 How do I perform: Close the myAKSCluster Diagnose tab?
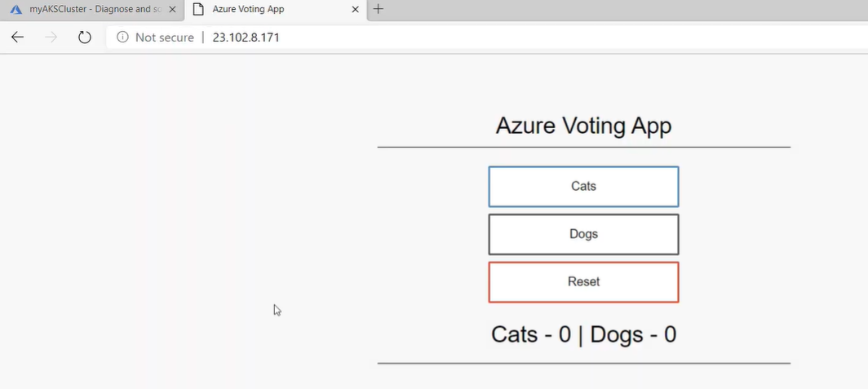point(172,10)
